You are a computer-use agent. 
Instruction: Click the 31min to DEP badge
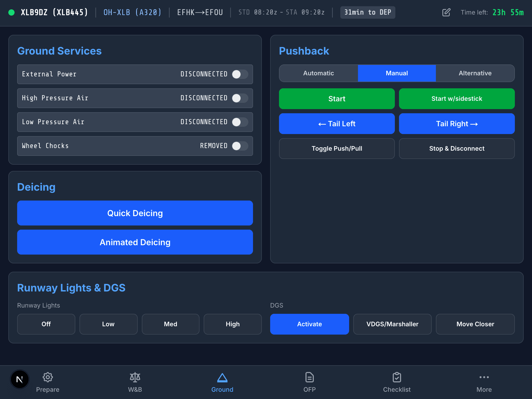click(368, 12)
